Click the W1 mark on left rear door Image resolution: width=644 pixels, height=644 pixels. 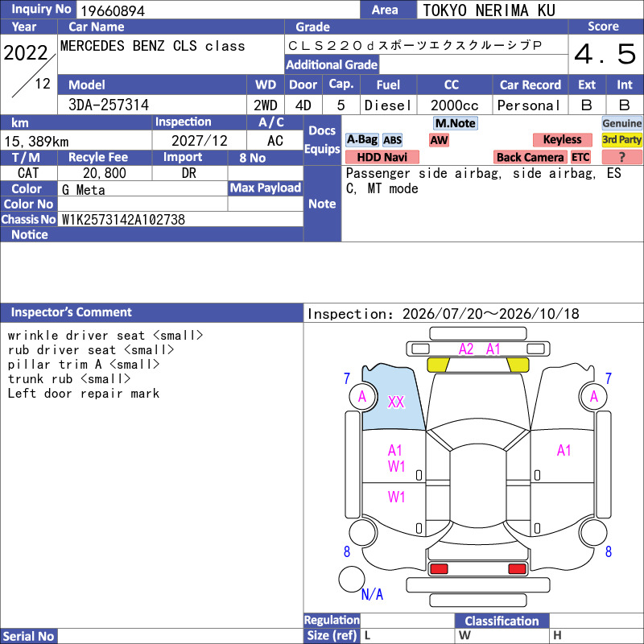[396, 497]
